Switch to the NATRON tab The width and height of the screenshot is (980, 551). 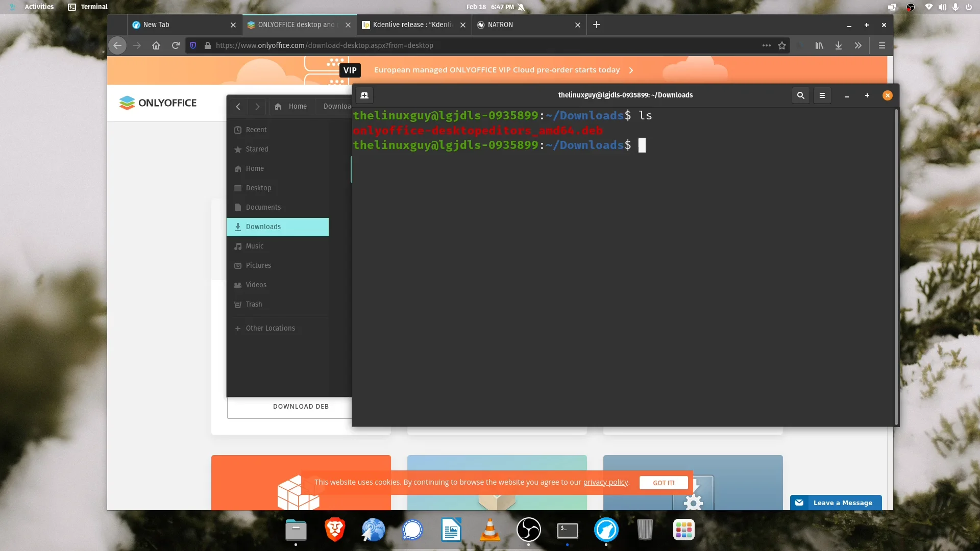523,24
